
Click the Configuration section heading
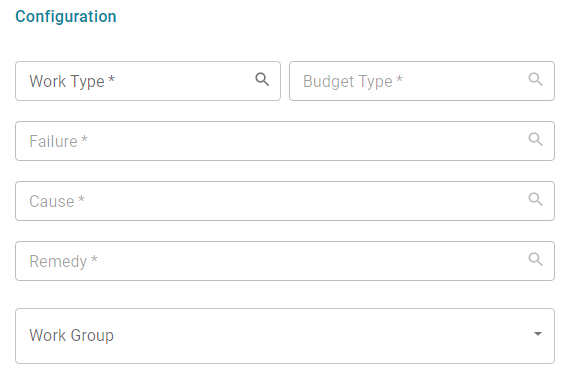point(66,17)
